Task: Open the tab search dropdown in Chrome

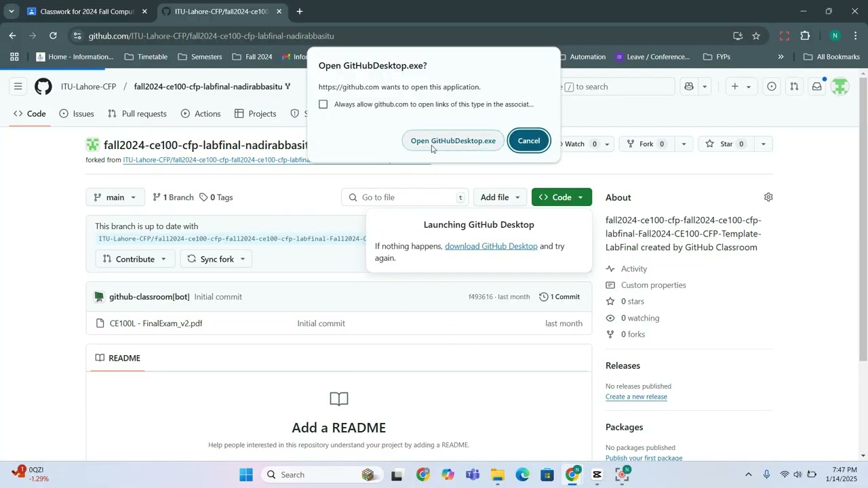Action: tap(11, 12)
